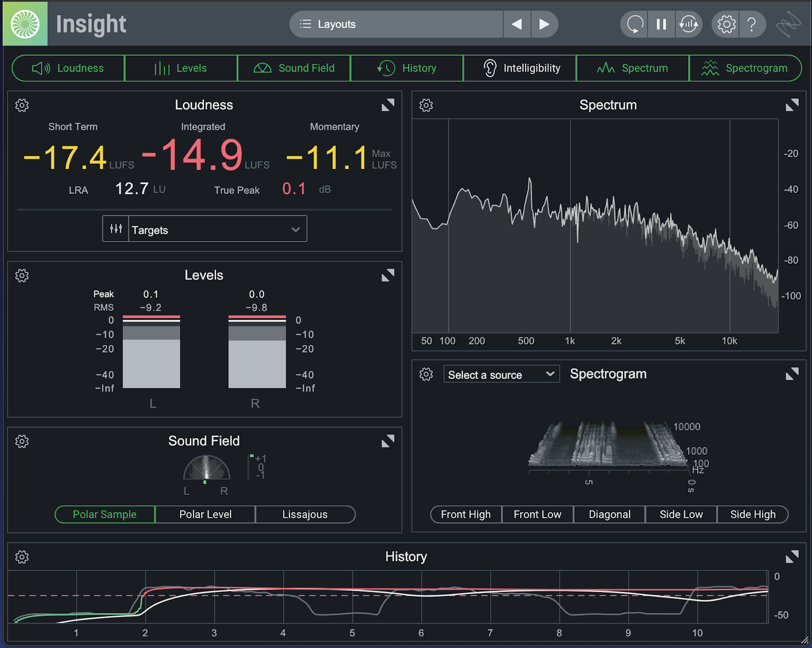Click the Targets sliders icon
Image resolution: width=812 pixels, height=648 pixels.
(116, 229)
